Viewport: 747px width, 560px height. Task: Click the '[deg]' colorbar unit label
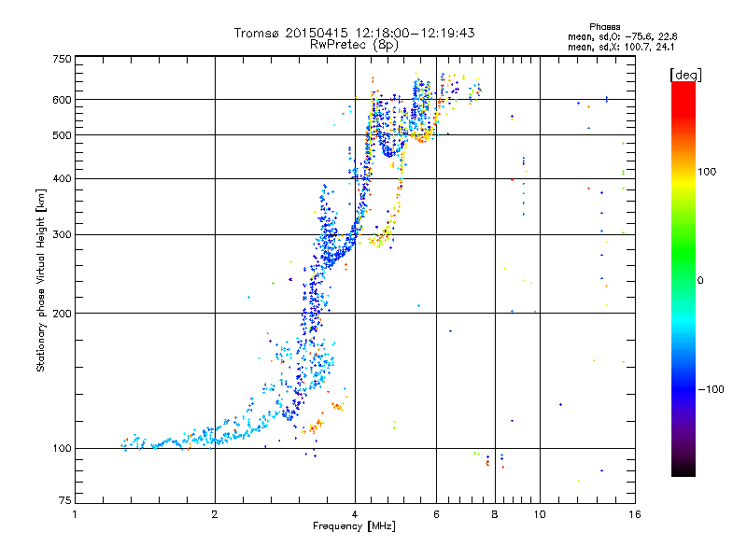[x=685, y=75]
